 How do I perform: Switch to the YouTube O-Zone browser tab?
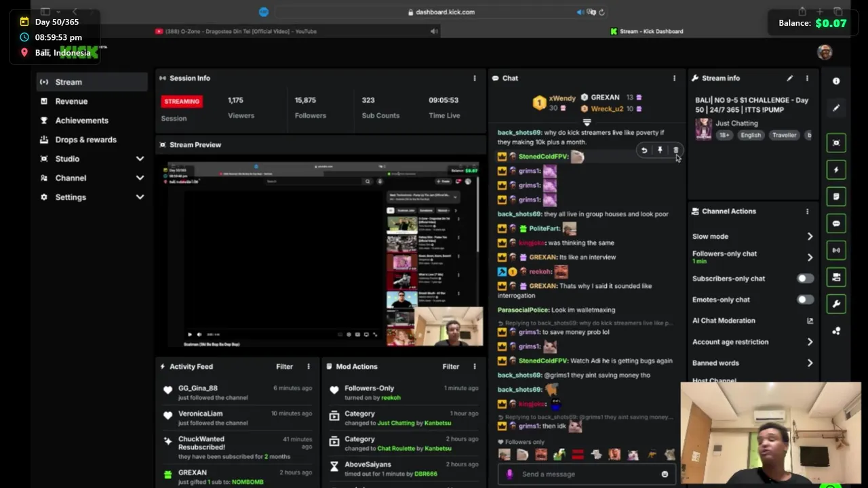click(236, 31)
